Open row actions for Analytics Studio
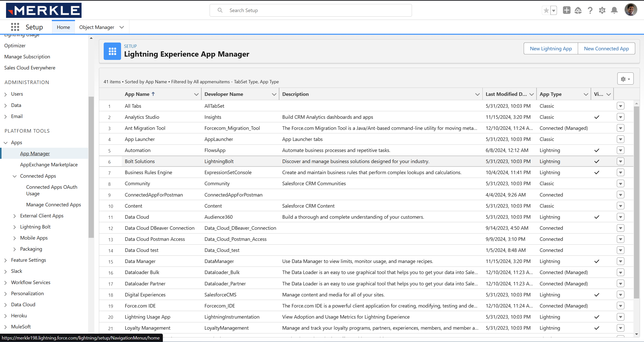This screenshot has height=342, width=644. [x=620, y=117]
